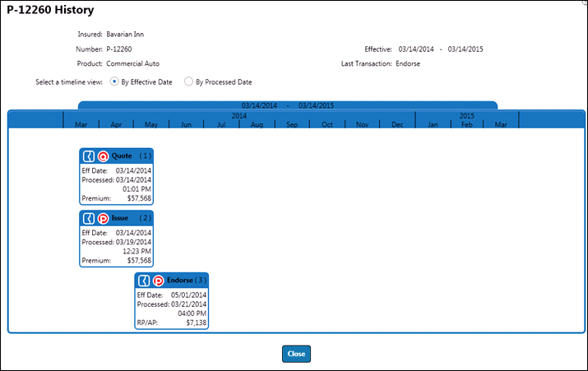Viewport: 588px width, 371px height.
Task: Click the Mar 2014 month on timeline
Action: pyautogui.click(x=81, y=124)
